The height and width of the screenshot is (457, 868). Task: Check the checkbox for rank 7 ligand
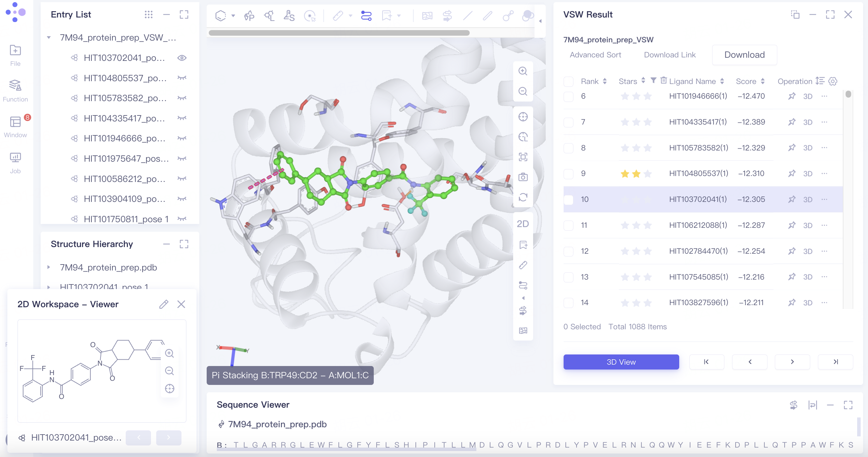pyautogui.click(x=568, y=122)
